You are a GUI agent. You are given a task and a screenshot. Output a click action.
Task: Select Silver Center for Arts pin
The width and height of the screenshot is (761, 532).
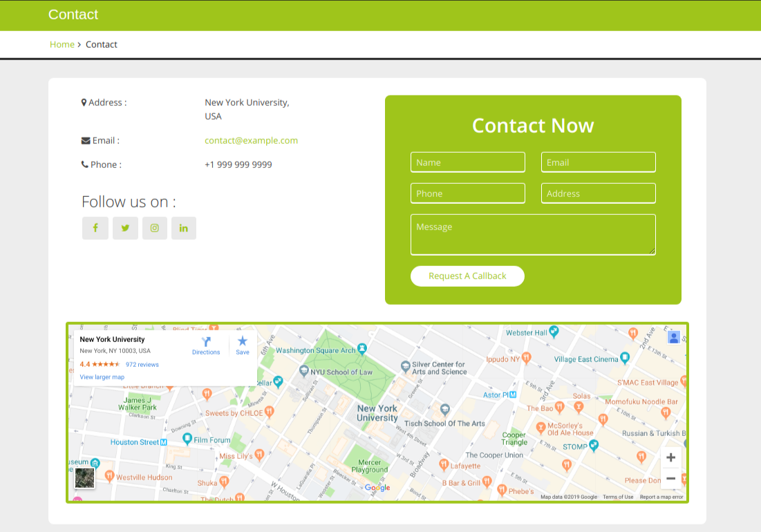point(405,367)
